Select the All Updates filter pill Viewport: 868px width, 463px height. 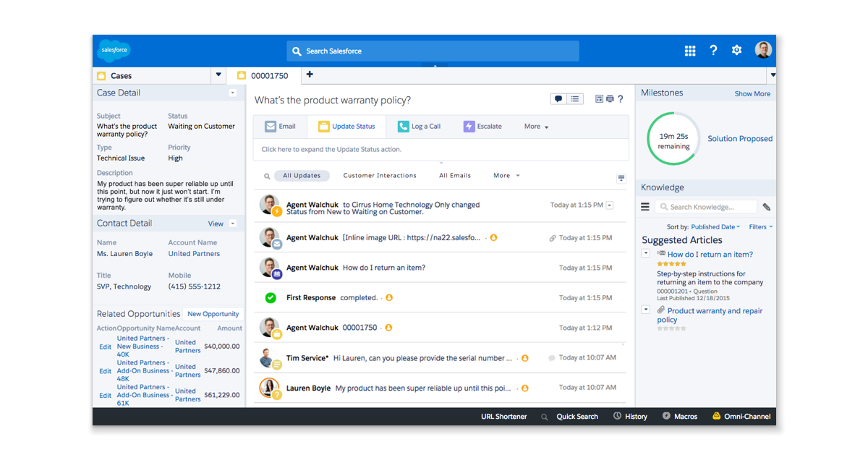point(302,176)
